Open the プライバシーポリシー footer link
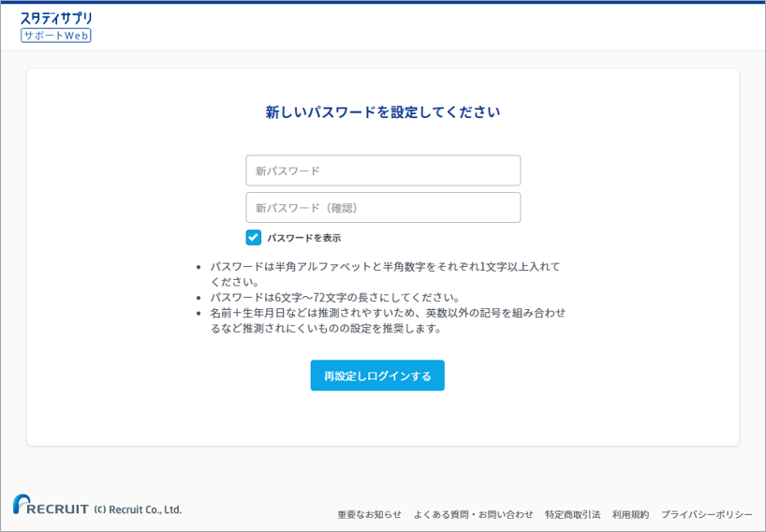The height and width of the screenshot is (532, 766). click(x=706, y=514)
